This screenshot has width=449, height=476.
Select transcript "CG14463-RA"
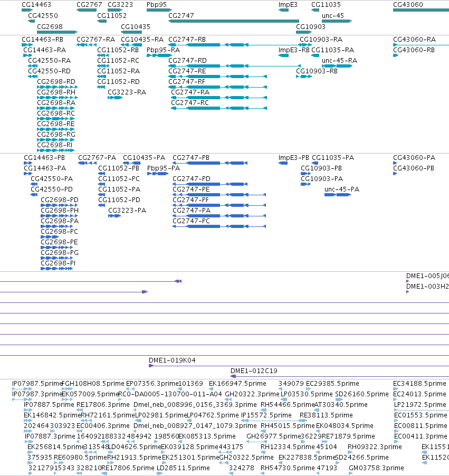(45, 50)
